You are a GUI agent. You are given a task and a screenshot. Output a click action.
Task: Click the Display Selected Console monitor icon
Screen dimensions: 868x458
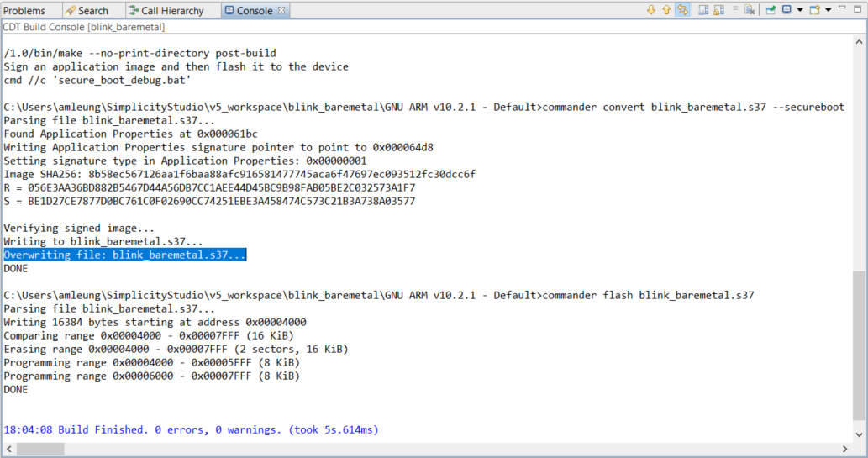pyautogui.click(x=786, y=10)
